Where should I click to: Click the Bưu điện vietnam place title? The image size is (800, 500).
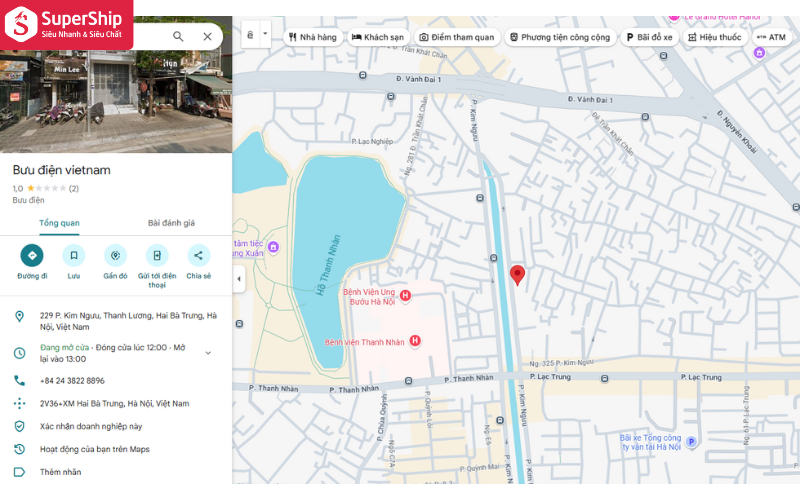coord(61,170)
